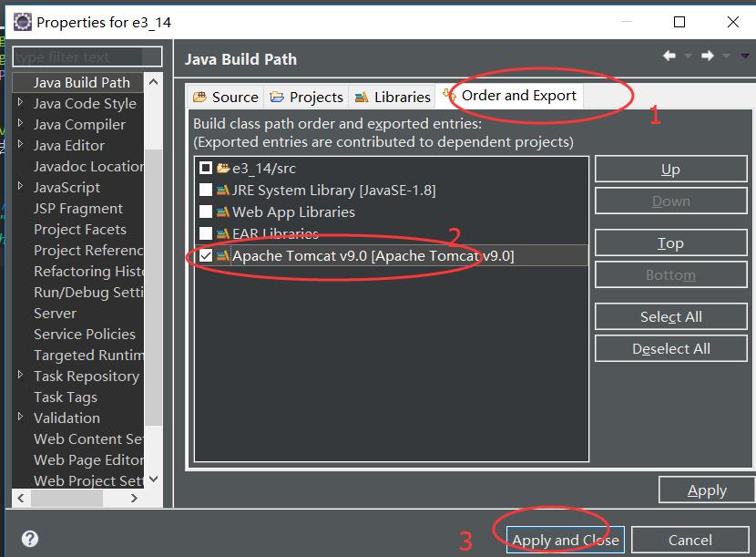Image resolution: width=756 pixels, height=557 pixels.
Task: Open the forward history dropdown arrow
Action: pos(726,57)
